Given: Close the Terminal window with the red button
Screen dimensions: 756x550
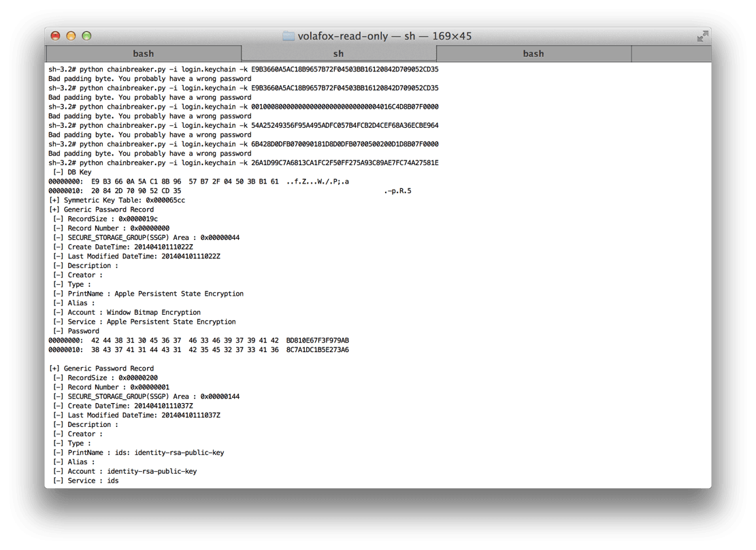Looking at the screenshot, I should coord(56,36).
